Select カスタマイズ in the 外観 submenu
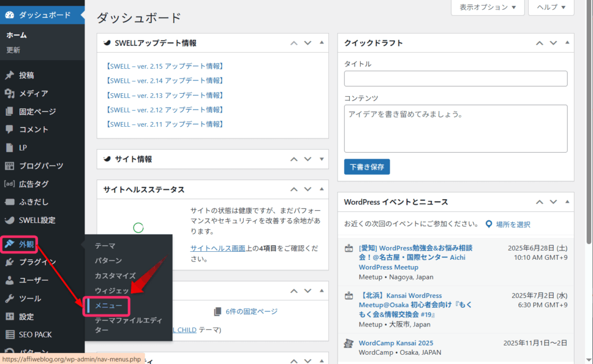Image resolution: width=593 pixels, height=364 pixels. click(115, 275)
